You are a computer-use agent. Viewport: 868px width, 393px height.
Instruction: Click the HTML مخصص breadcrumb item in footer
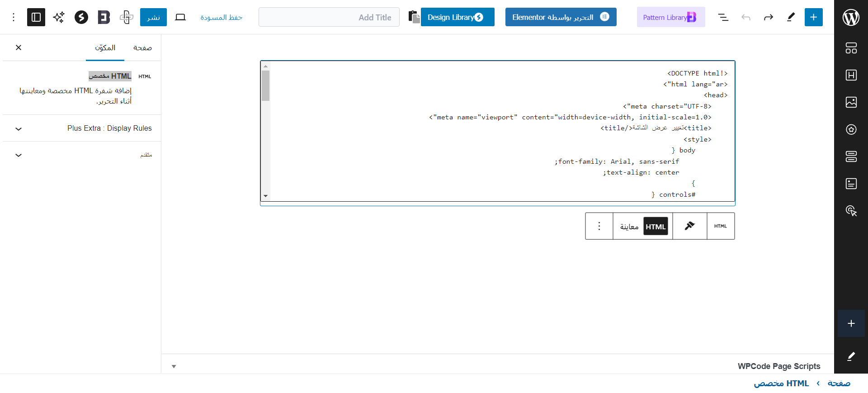pos(781,384)
